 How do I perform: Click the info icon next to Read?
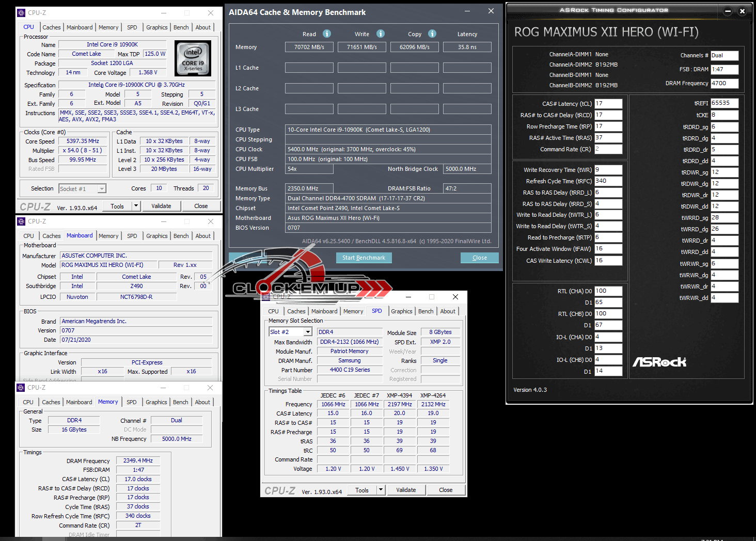coord(327,34)
